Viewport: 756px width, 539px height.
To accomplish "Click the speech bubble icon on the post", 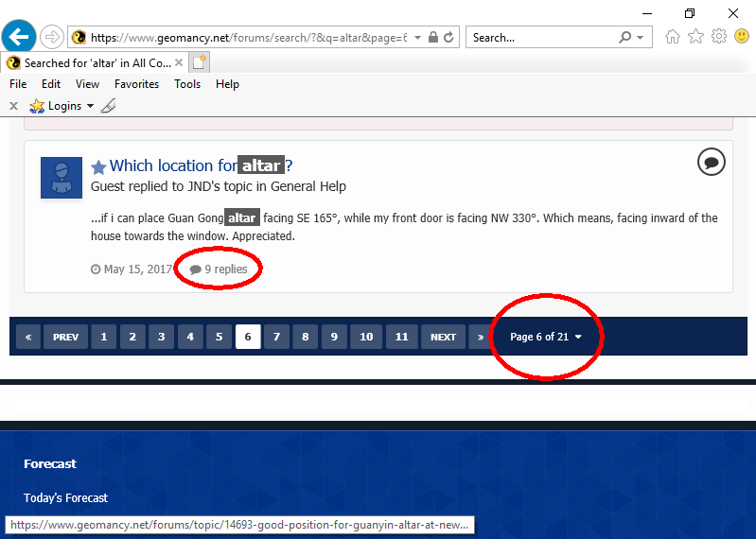I will (x=712, y=162).
